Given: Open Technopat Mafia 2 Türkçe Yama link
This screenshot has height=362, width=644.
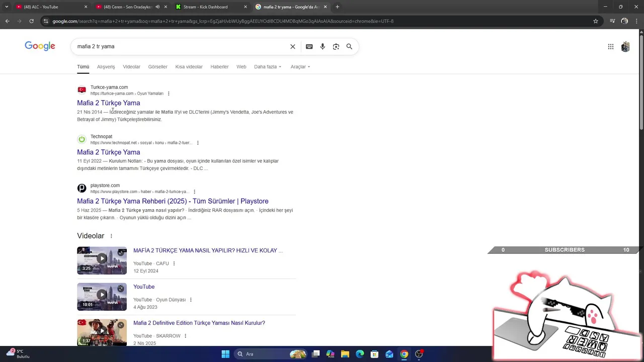Looking at the screenshot, I should (x=109, y=152).
